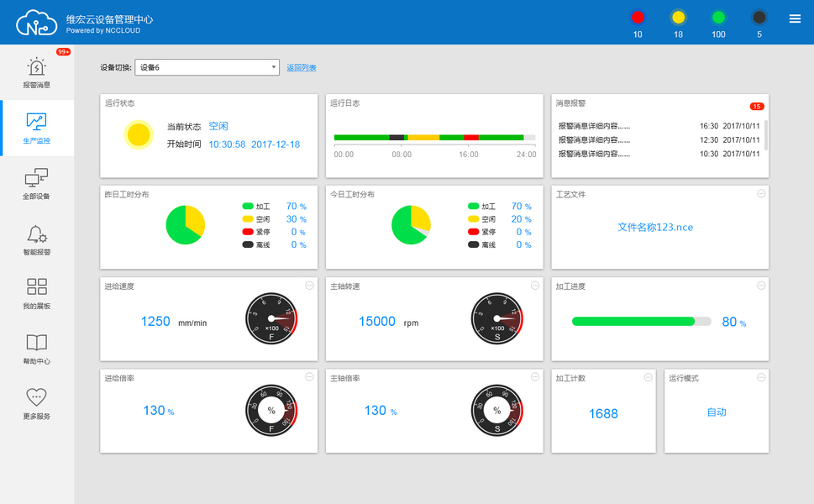This screenshot has height=504, width=814.
Task: Open file link 文件名称123.nce
Action: (655, 228)
